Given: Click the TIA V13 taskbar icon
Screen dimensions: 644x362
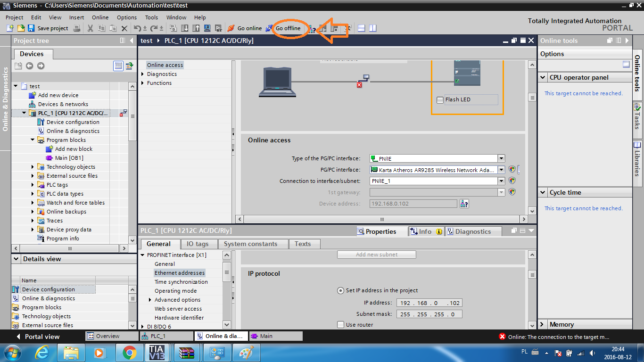Looking at the screenshot, I should point(157,352).
